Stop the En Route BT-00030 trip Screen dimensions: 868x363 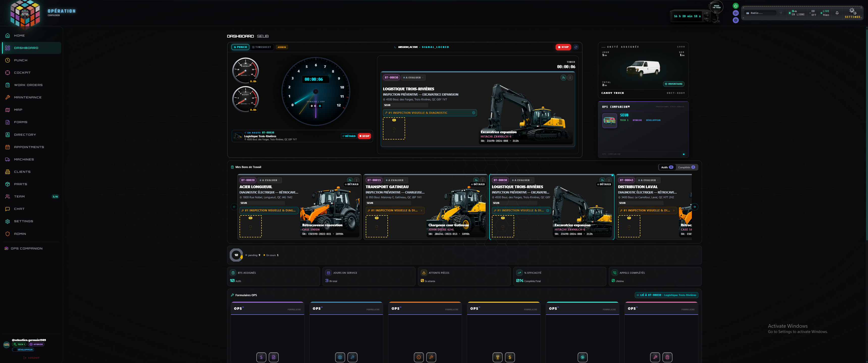click(364, 136)
